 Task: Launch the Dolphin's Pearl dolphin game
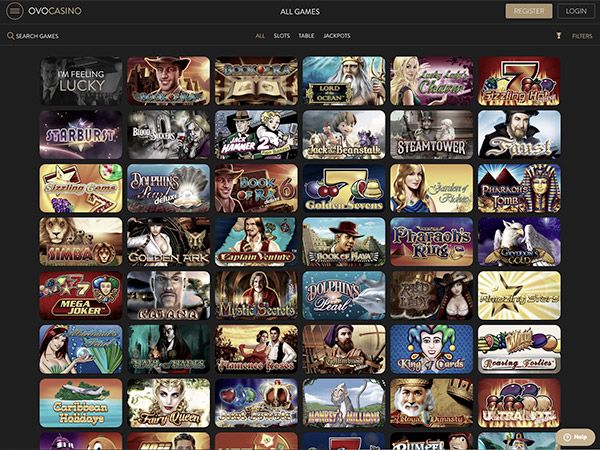point(344,295)
